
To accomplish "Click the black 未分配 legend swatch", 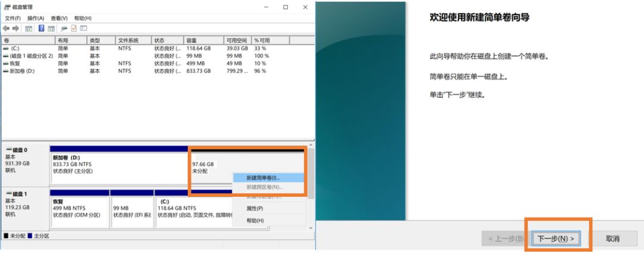I will tap(6, 236).
